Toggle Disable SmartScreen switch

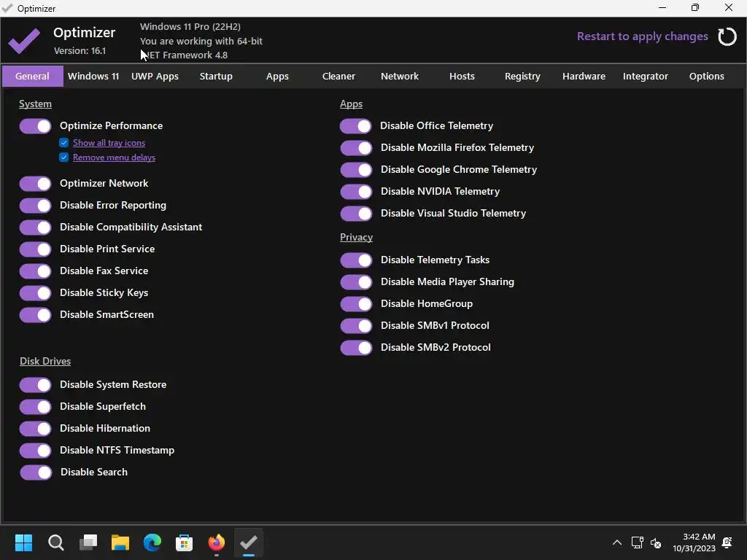35,315
